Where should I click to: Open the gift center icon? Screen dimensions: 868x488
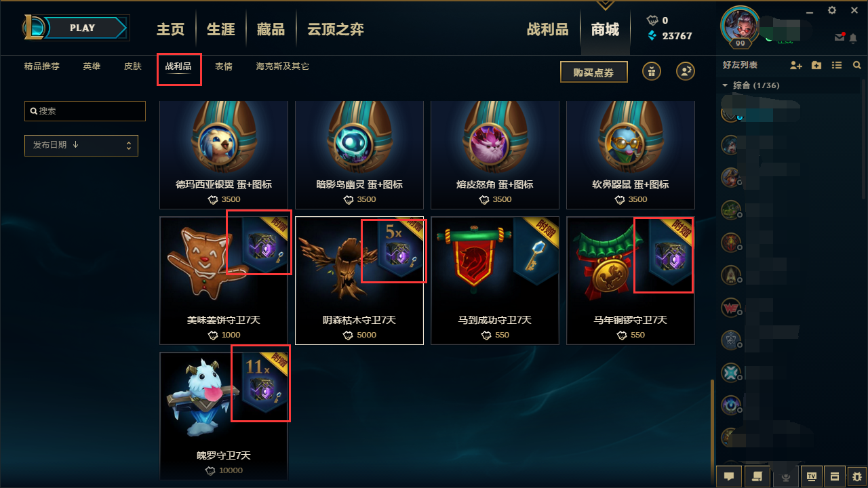[x=652, y=71]
